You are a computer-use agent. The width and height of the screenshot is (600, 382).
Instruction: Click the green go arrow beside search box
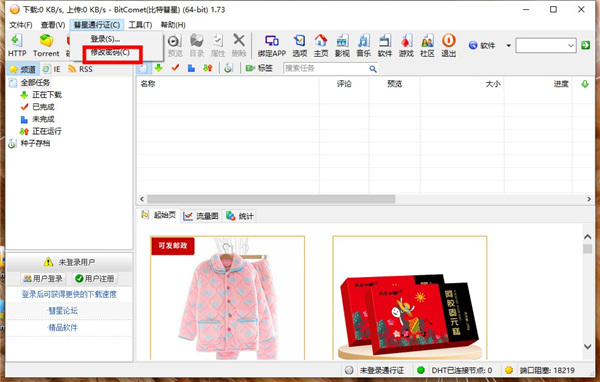(585, 45)
